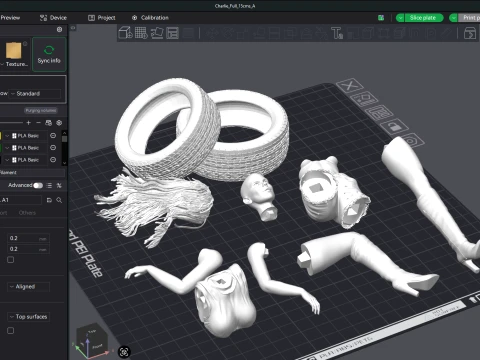This screenshot has height=360, width=480.
Task: Click the first 0.2 mm input field
Action: click(29, 238)
